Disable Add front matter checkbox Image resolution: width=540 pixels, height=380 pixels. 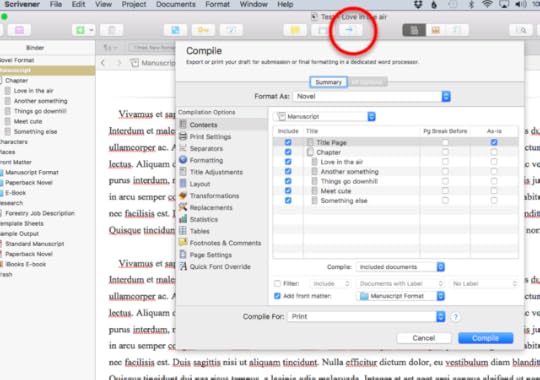click(x=277, y=296)
